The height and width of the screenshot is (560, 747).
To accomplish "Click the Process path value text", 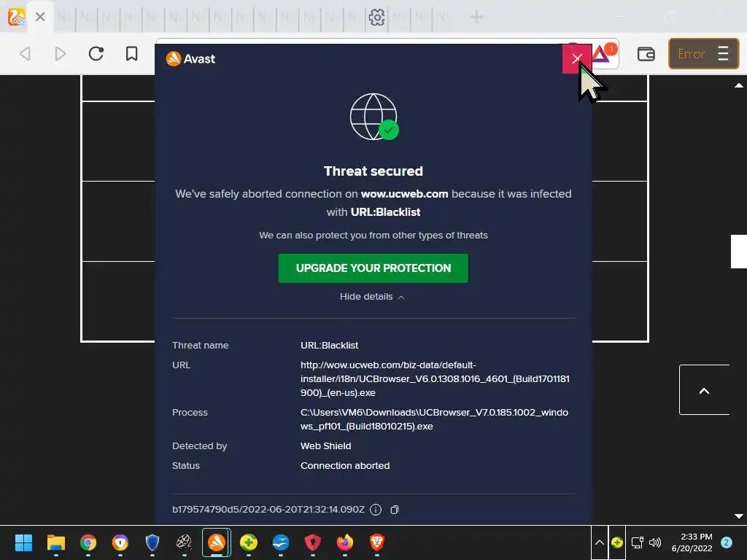I will (x=435, y=419).
